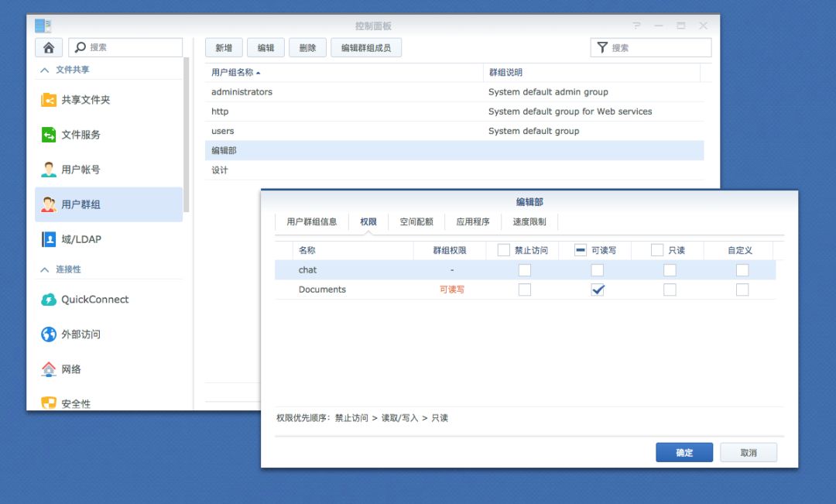
Task: Click the orange 可读写 permission for Documents
Action: 451,290
